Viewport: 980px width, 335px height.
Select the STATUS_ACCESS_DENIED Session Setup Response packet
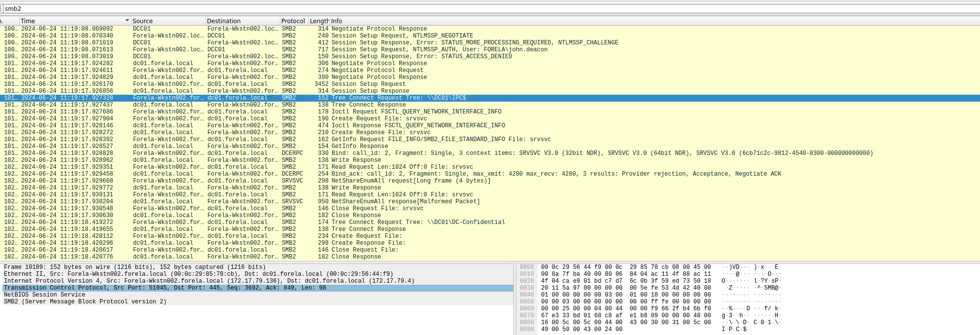click(490, 56)
